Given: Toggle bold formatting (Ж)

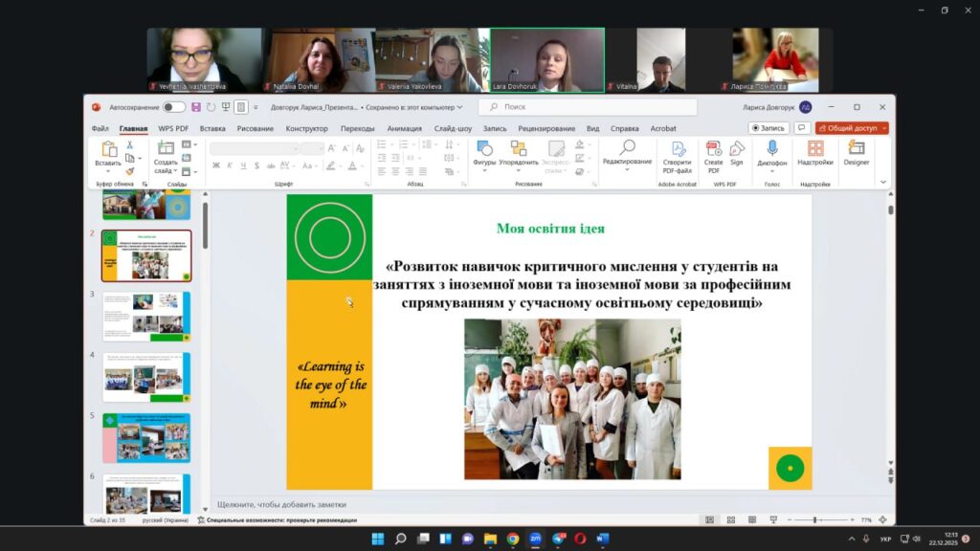Looking at the screenshot, I should click(216, 164).
